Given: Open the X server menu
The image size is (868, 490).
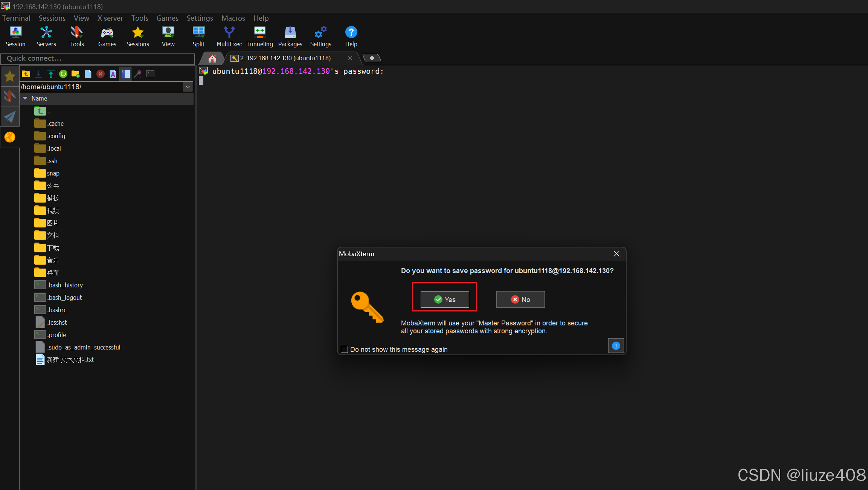Looking at the screenshot, I should (110, 18).
